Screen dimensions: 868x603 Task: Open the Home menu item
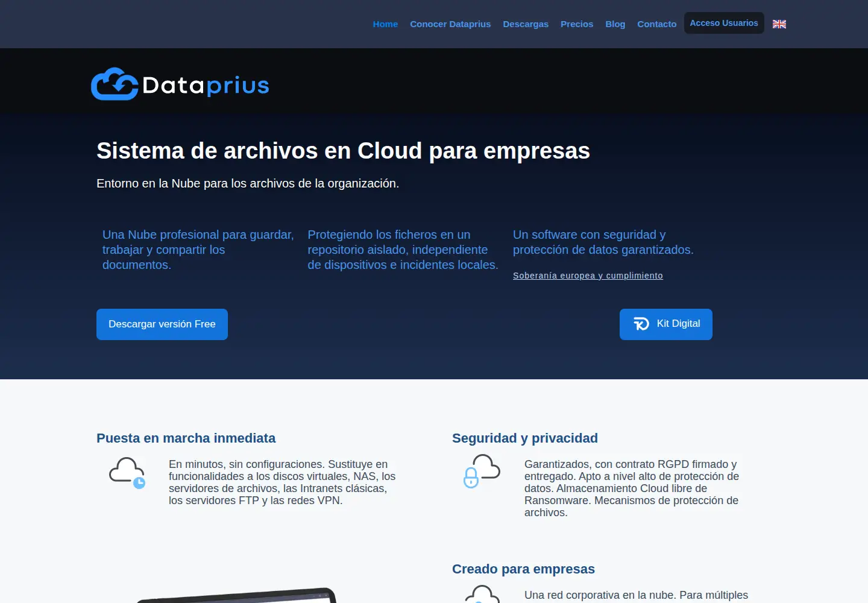(x=385, y=24)
